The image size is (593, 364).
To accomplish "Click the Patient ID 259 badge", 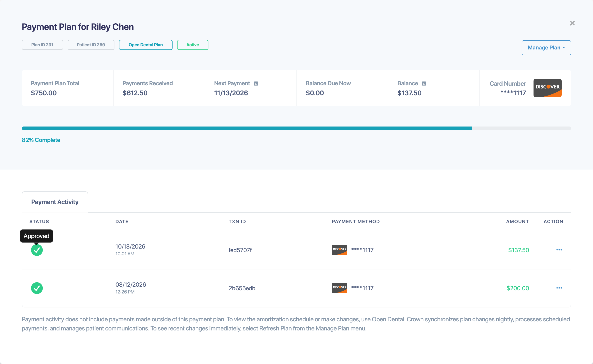I will (x=91, y=45).
